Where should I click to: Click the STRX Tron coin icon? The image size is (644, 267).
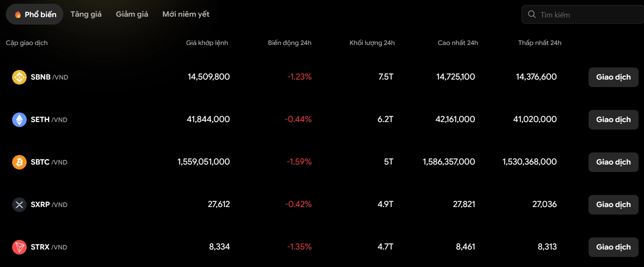(x=19, y=247)
